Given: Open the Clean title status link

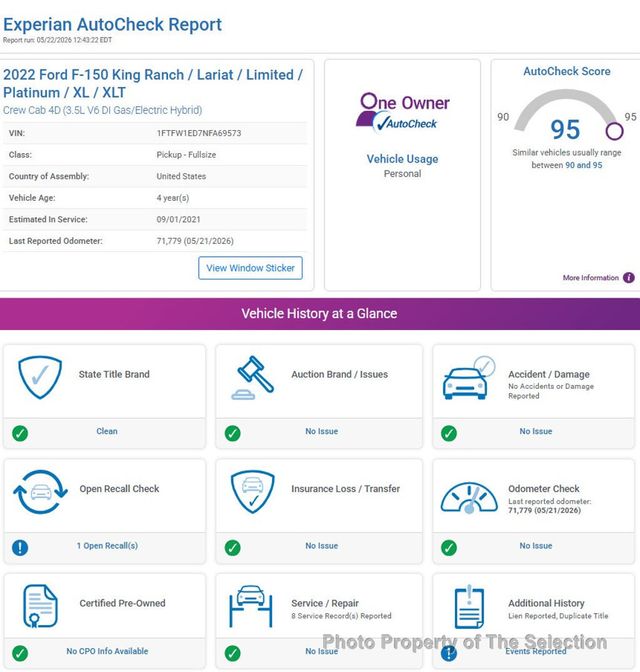Looking at the screenshot, I should click(x=107, y=431).
